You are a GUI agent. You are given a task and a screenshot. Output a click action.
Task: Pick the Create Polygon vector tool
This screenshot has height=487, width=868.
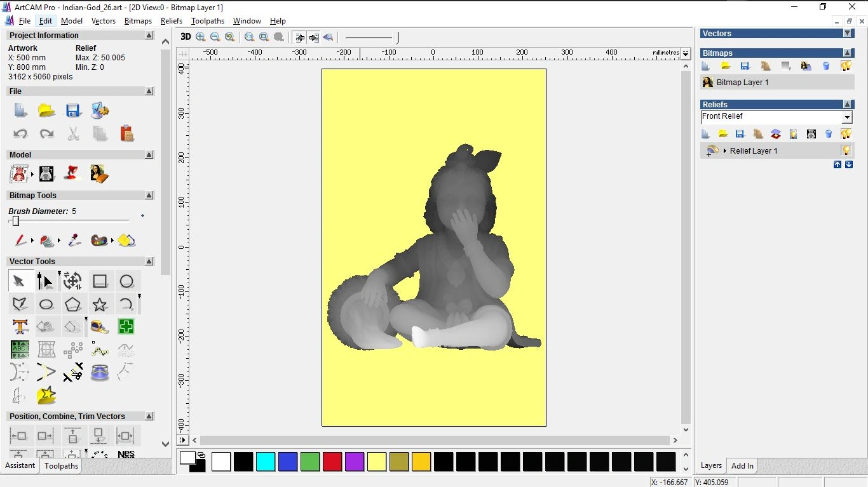[x=73, y=304]
